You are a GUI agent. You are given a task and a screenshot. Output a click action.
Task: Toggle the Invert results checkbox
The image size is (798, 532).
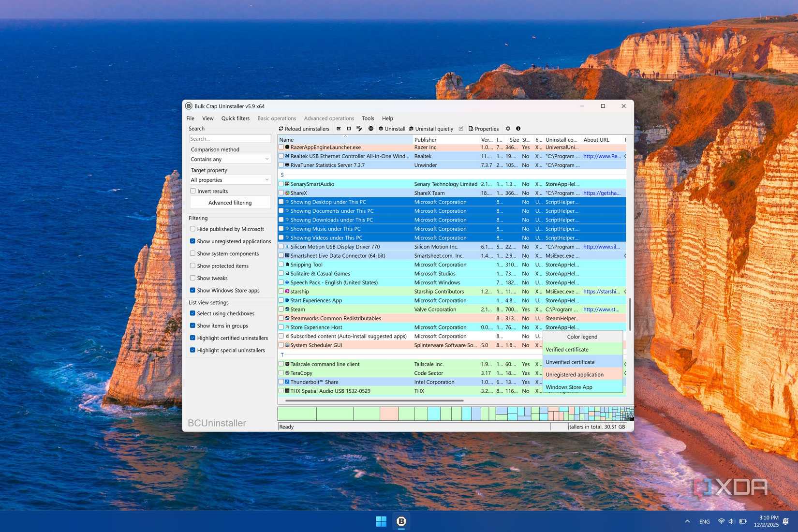point(192,191)
